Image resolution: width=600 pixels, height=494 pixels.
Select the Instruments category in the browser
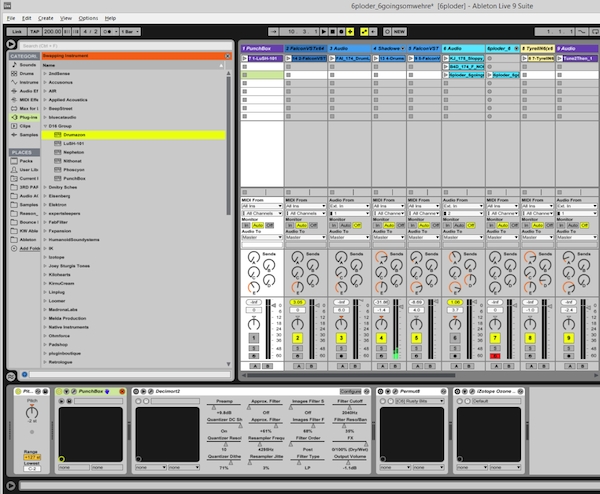point(24,82)
